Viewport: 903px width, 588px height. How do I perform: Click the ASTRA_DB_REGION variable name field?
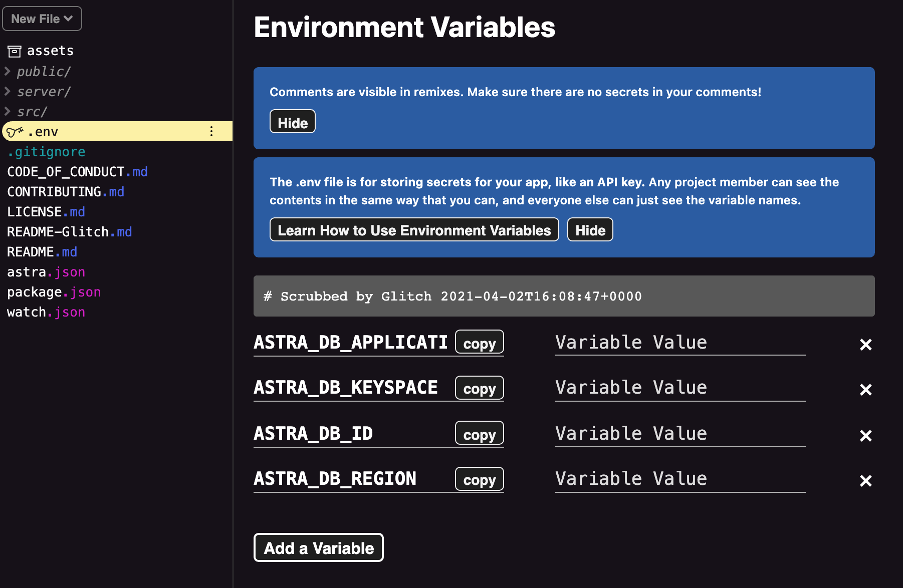click(351, 478)
